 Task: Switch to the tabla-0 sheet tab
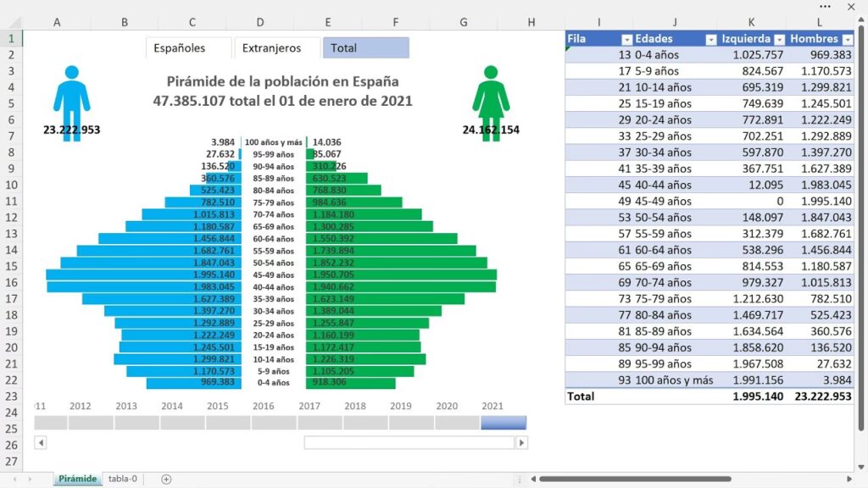click(123, 479)
